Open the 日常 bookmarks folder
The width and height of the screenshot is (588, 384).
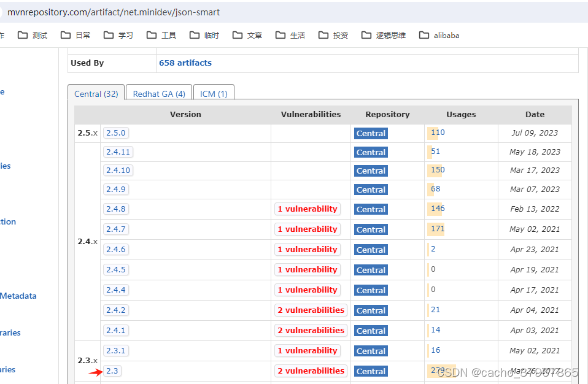pos(82,35)
